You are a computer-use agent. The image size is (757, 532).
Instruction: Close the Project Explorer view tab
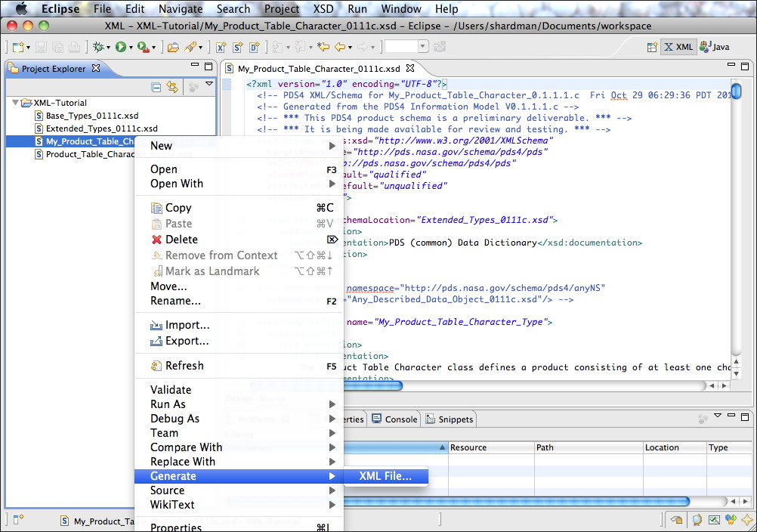[x=96, y=68]
